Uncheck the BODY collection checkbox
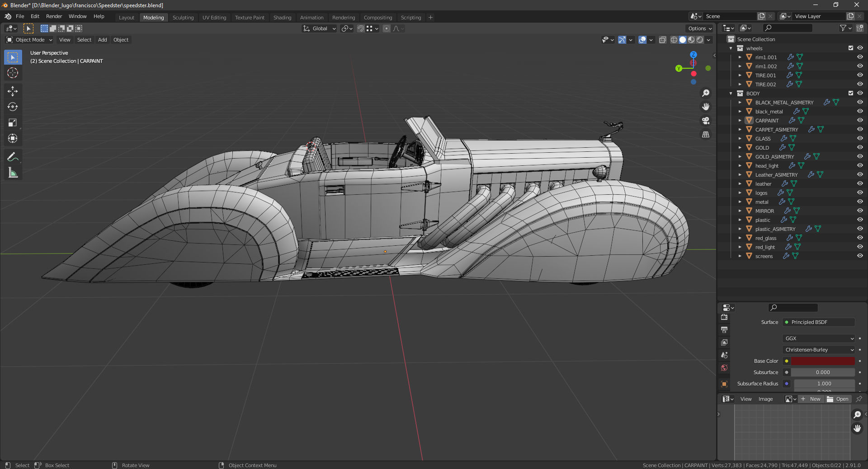This screenshot has height=469, width=868. 851,94
